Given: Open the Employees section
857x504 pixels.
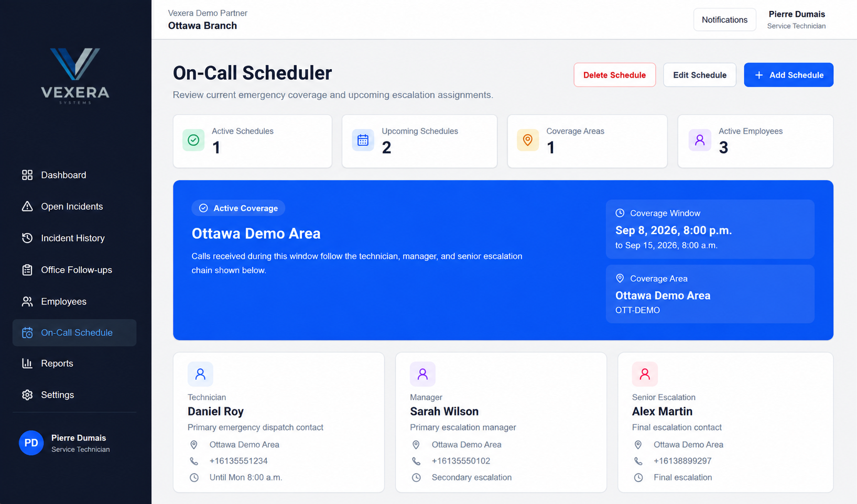Looking at the screenshot, I should [x=74, y=301].
